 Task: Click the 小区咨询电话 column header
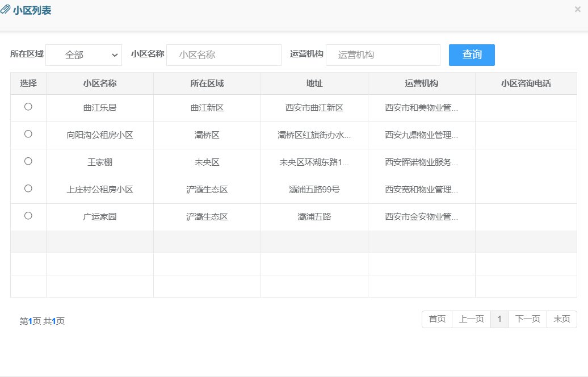(526, 83)
